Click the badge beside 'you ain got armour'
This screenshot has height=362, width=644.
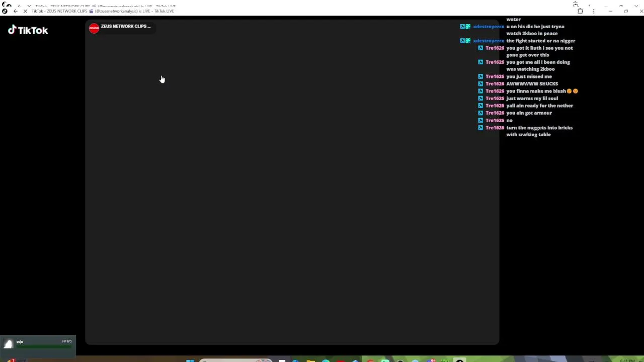coord(480,113)
